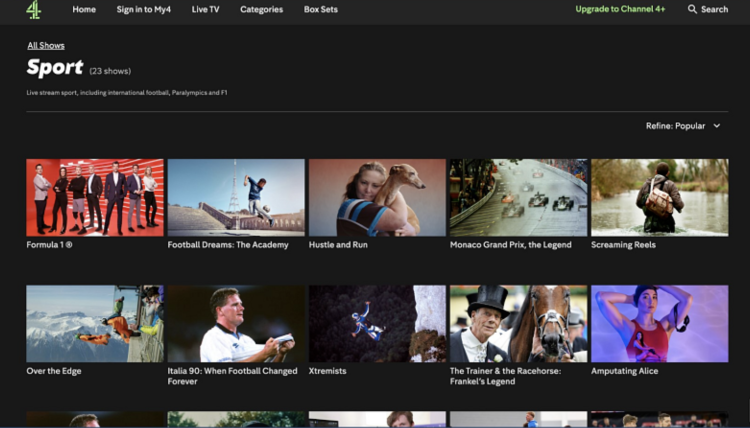Click the Channel 4 logo

(33, 9)
